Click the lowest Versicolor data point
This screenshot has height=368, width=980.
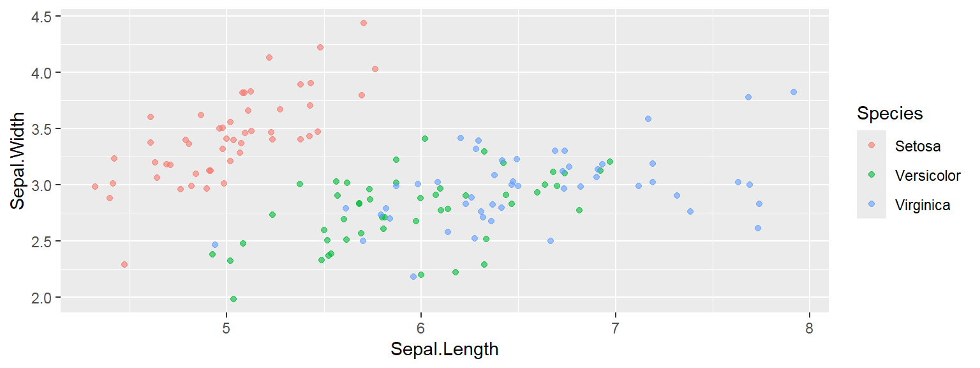coord(234,299)
